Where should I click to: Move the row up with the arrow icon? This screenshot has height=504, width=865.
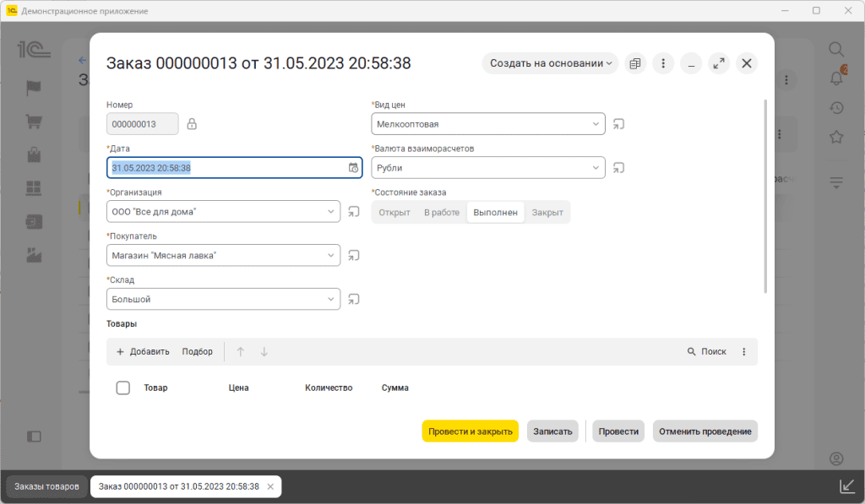pyautogui.click(x=241, y=351)
